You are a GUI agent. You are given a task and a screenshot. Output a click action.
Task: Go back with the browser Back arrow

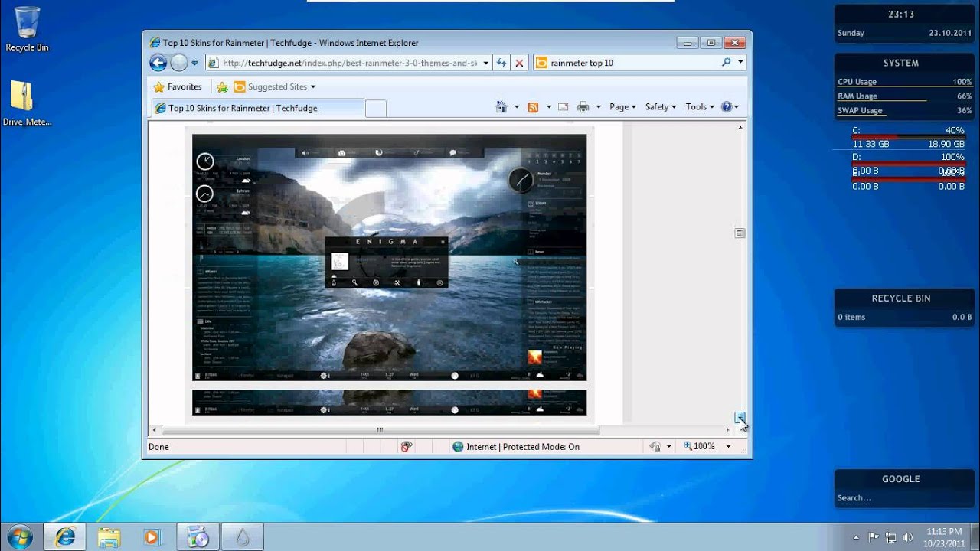(158, 63)
